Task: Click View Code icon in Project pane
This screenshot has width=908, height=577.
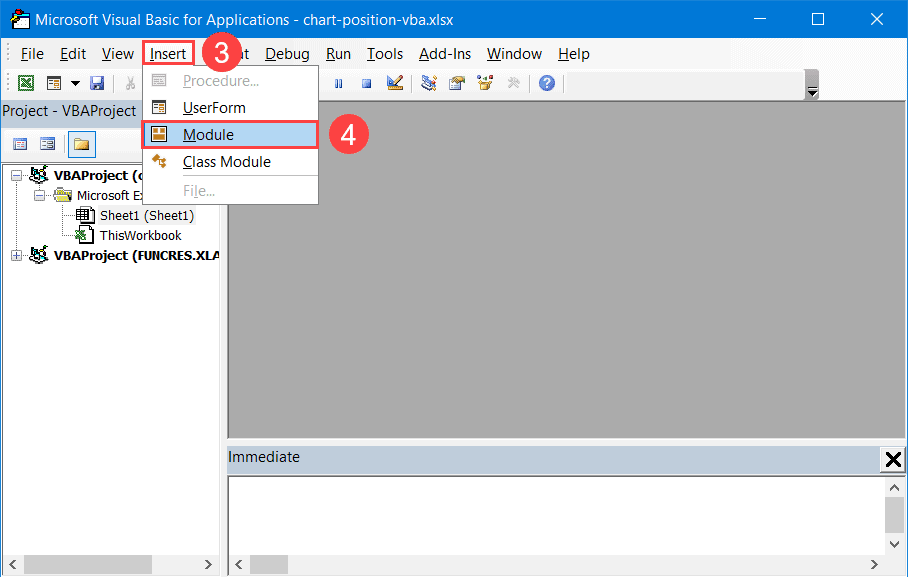Action: pyautogui.click(x=20, y=144)
